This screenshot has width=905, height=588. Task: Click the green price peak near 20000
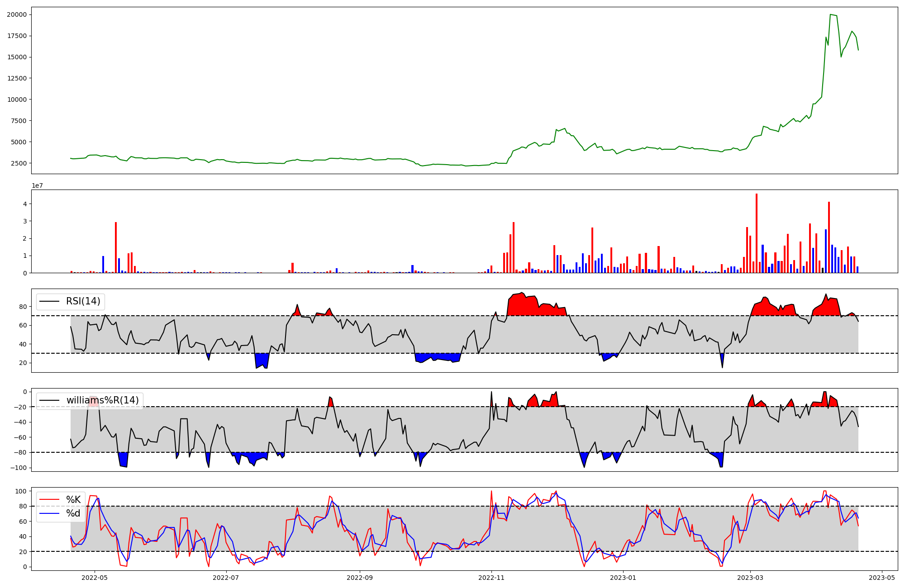[x=830, y=14]
